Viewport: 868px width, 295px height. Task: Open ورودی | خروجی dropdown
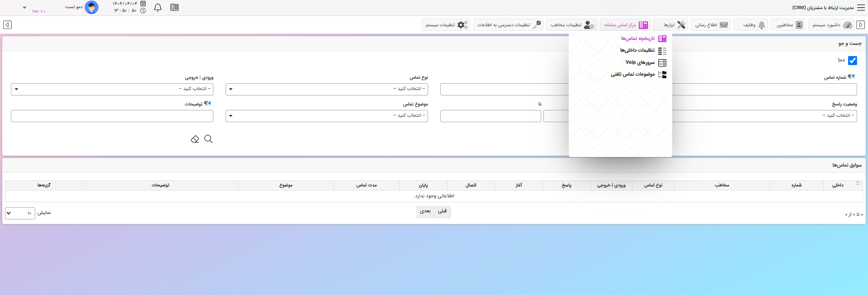pos(112,89)
